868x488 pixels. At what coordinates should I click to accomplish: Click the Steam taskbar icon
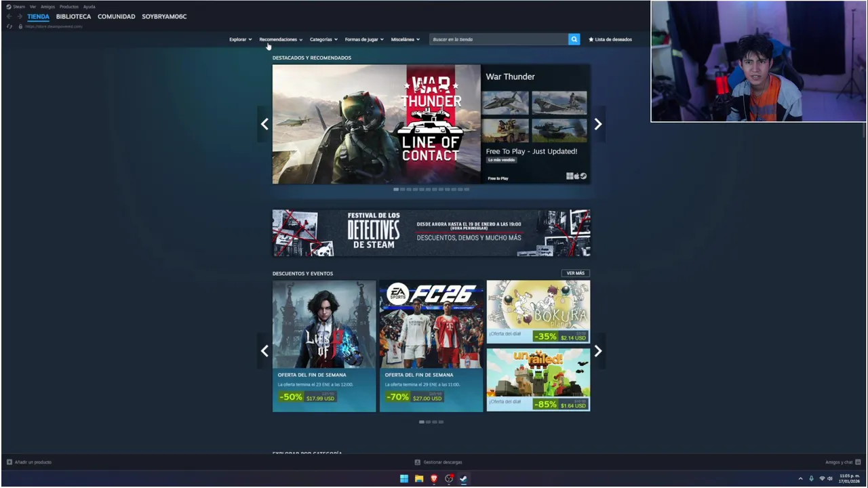pos(464,479)
